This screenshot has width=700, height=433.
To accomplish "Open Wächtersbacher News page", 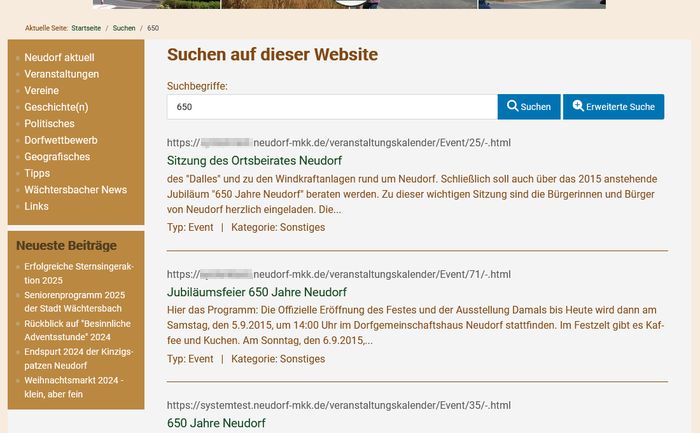I will click(x=76, y=190).
